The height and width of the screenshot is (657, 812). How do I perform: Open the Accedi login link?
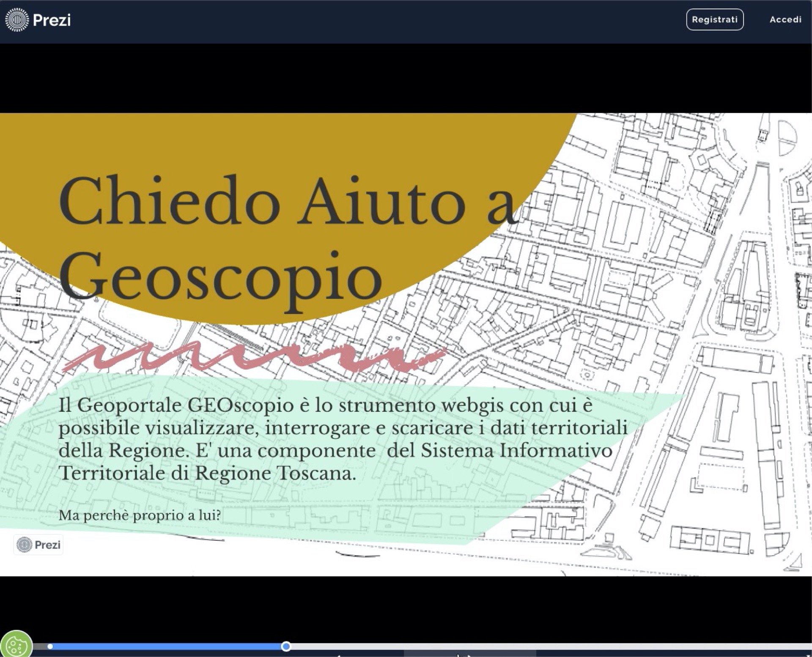click(x=785, y=19)
